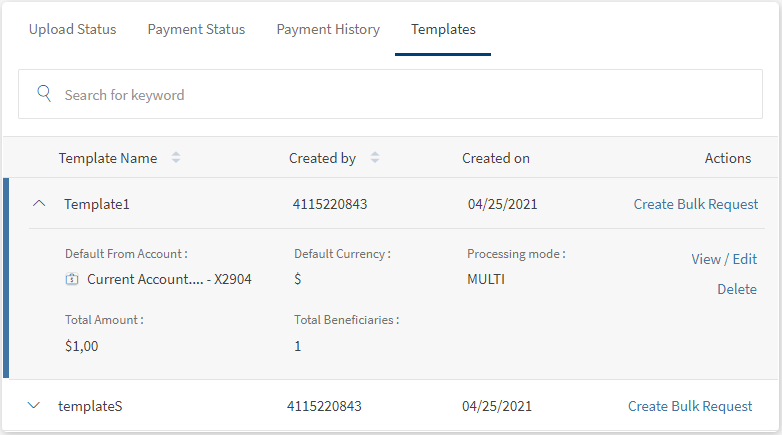Click the account icon beside Current Account
This screenshot has width=782, height=435.
tap(72, 280)
